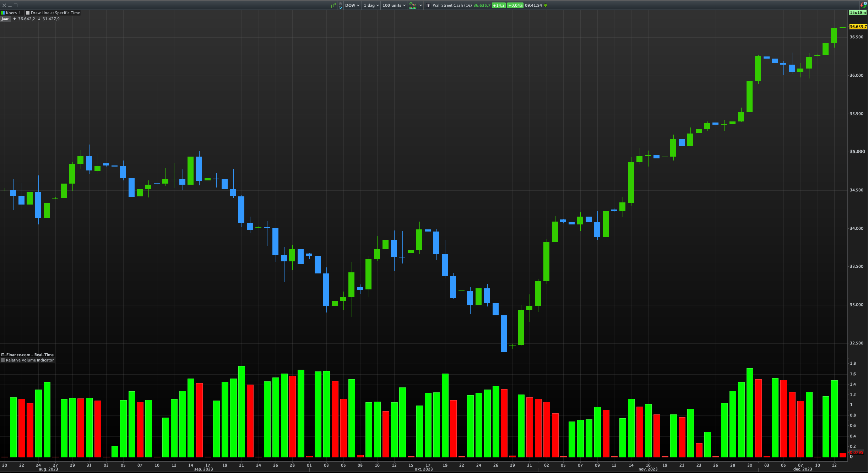Click the indicators chart icon

tap(413, 5)
